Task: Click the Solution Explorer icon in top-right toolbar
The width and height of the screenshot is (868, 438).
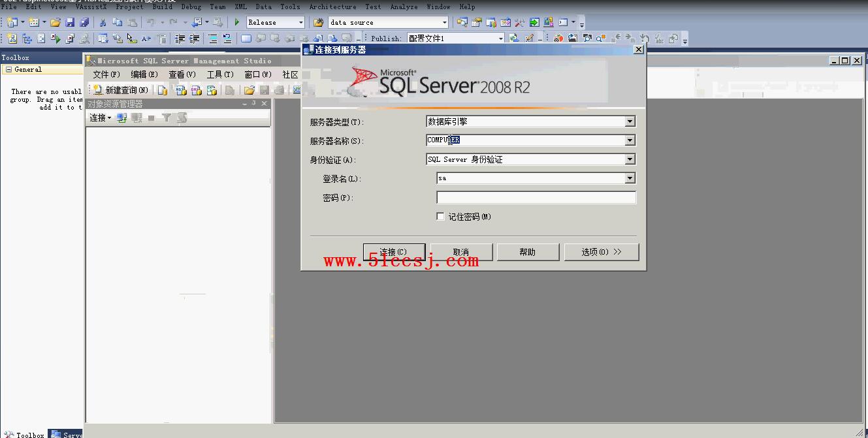Action: (x=462, y=22)
